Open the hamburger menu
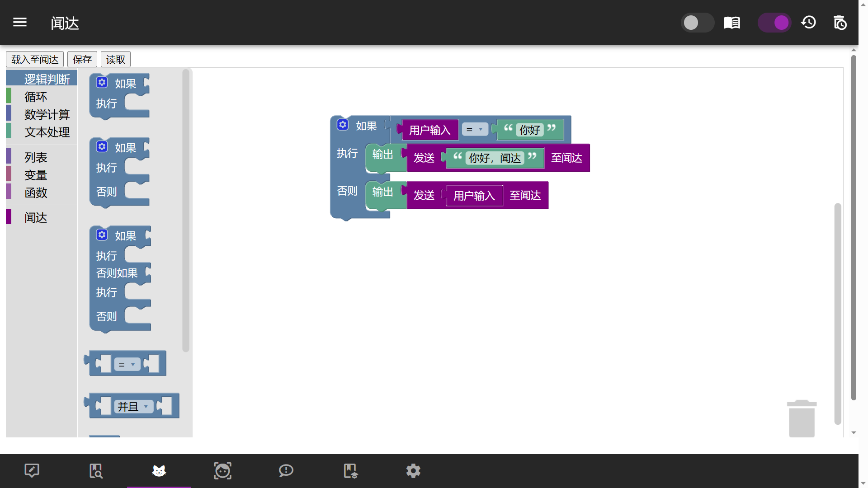 20,22
